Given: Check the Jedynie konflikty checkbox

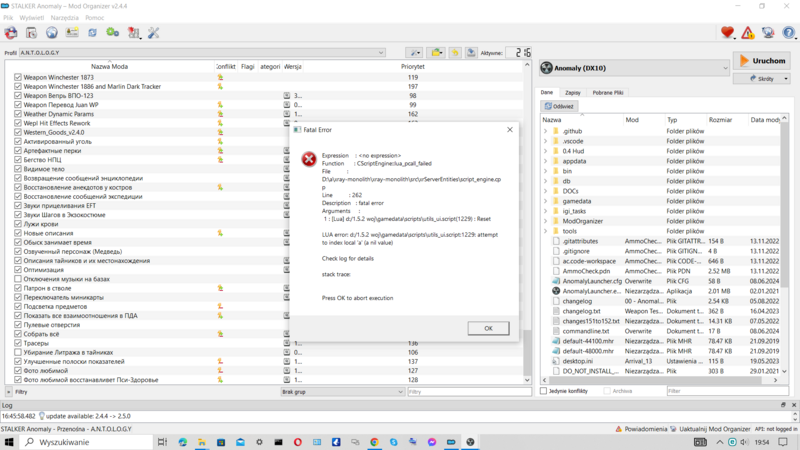Looking at the screenshot, I should click(543, 391).
